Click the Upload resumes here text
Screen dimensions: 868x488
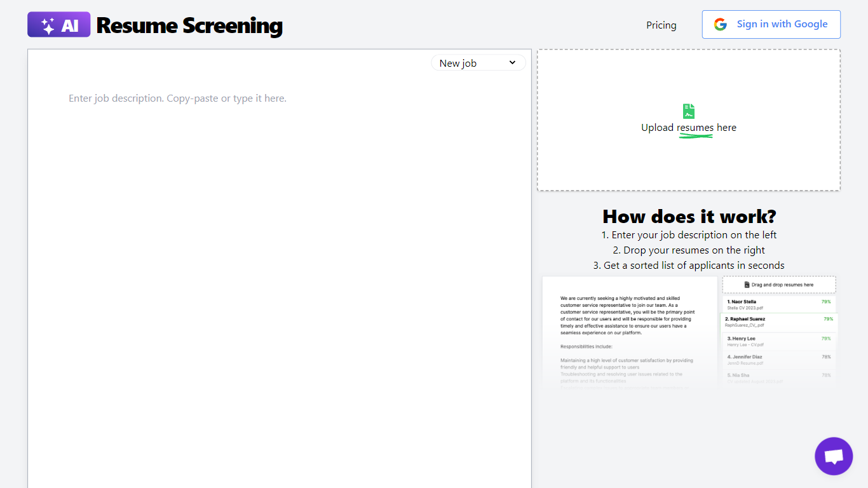pos(689,128)
